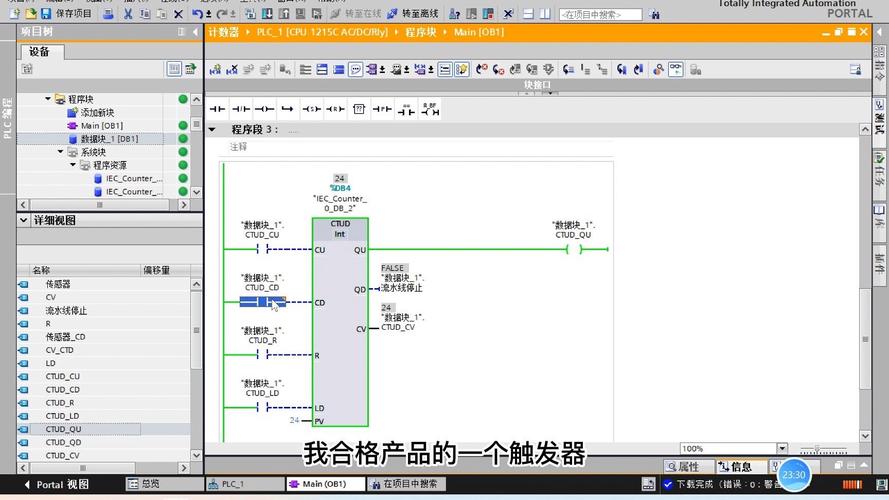Open the 100% zoom dropdown
Viewport: 889px width, 500px height.
point(782,448)
